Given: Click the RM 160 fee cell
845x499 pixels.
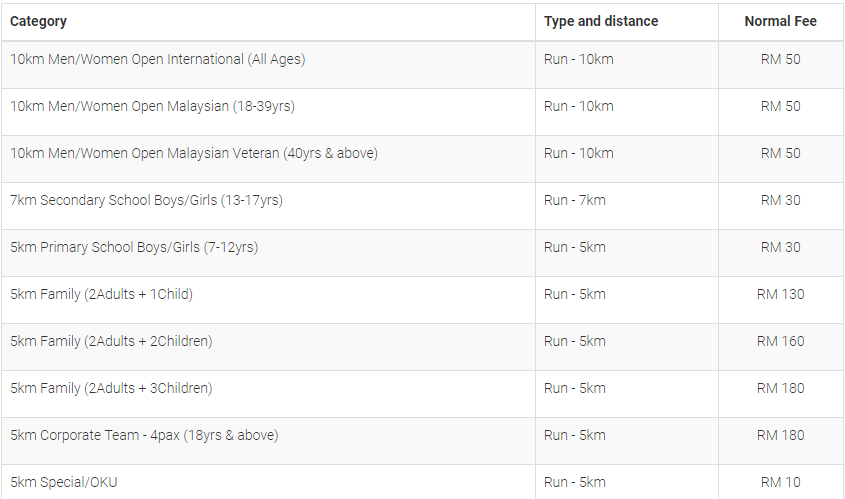Looking at the screenshot, I should coord(780,341).
